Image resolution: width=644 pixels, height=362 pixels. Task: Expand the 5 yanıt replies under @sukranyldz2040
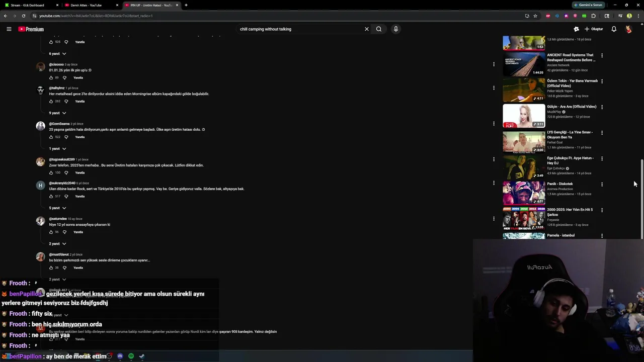coord(57,208)
